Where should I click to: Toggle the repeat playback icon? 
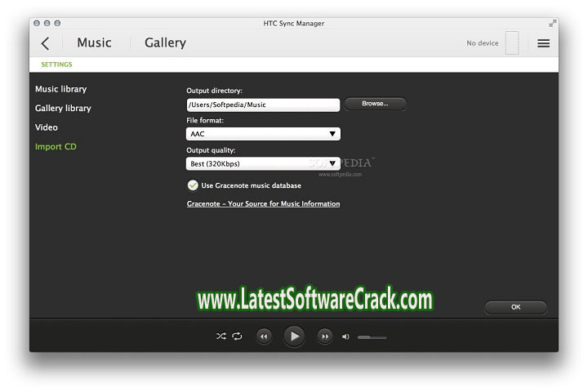[237, 336]
